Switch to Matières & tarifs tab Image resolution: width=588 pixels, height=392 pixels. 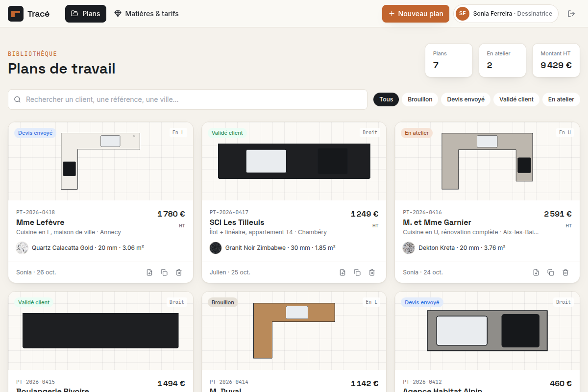click(x=147, y=14)
